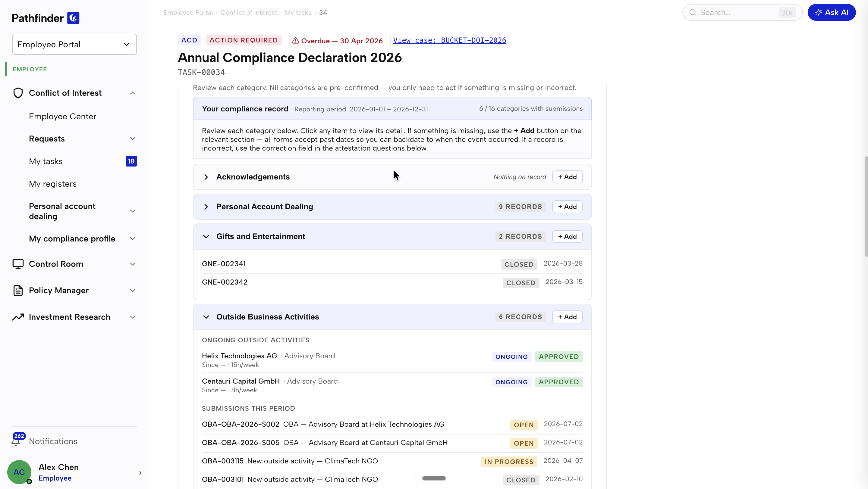Image resolution: width=868 pixels, height=489 pixels.
Task: Open Investment Research menu item
Action: tap(70, 317)
